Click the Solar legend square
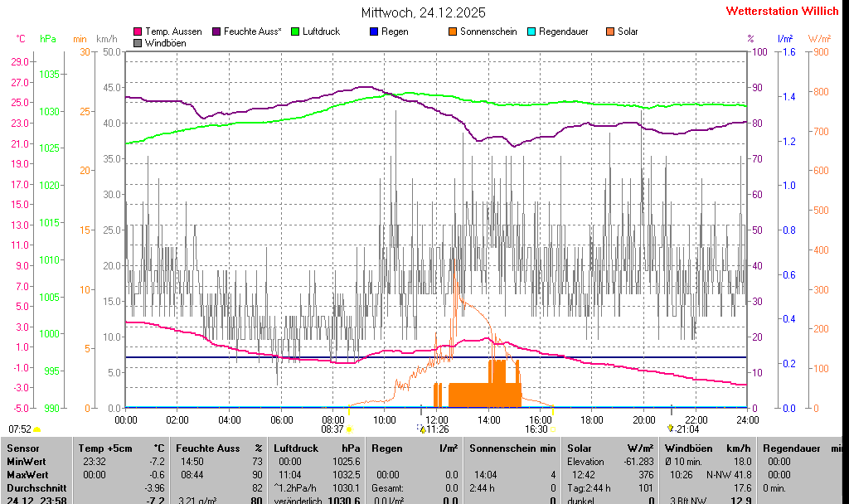 pyautogui.click(x=610, y=31)
